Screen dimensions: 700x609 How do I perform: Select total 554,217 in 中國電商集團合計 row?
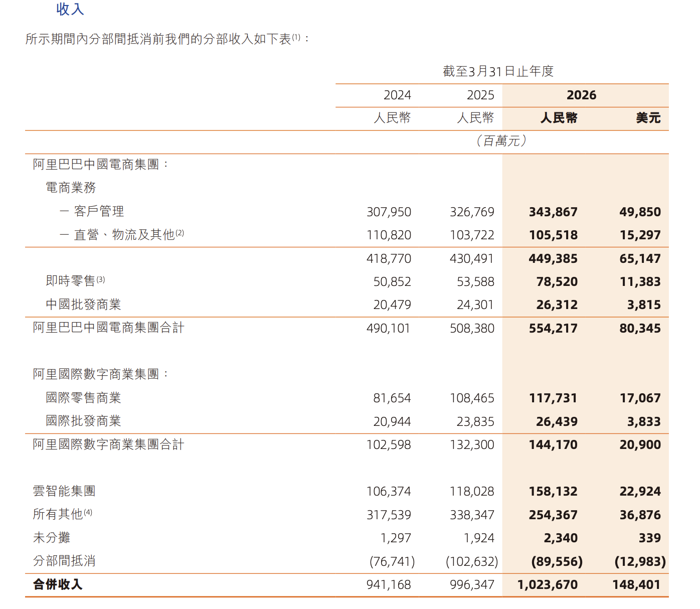point(553,329)
